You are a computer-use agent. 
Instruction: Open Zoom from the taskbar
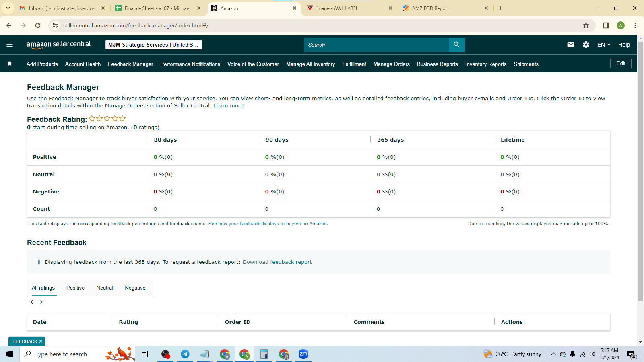[x=303, y=354]
